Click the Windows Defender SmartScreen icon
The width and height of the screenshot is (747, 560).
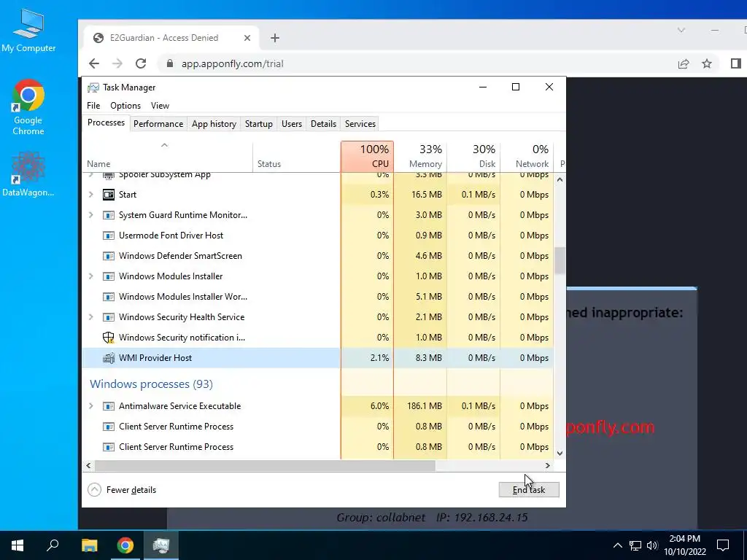109,256
